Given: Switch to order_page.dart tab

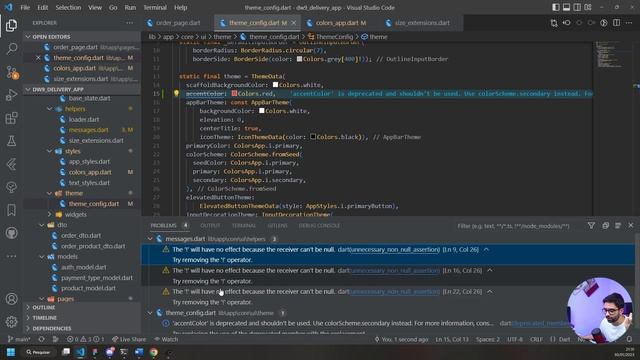Looking at the screenshot, I should click(x=178, y=23).
